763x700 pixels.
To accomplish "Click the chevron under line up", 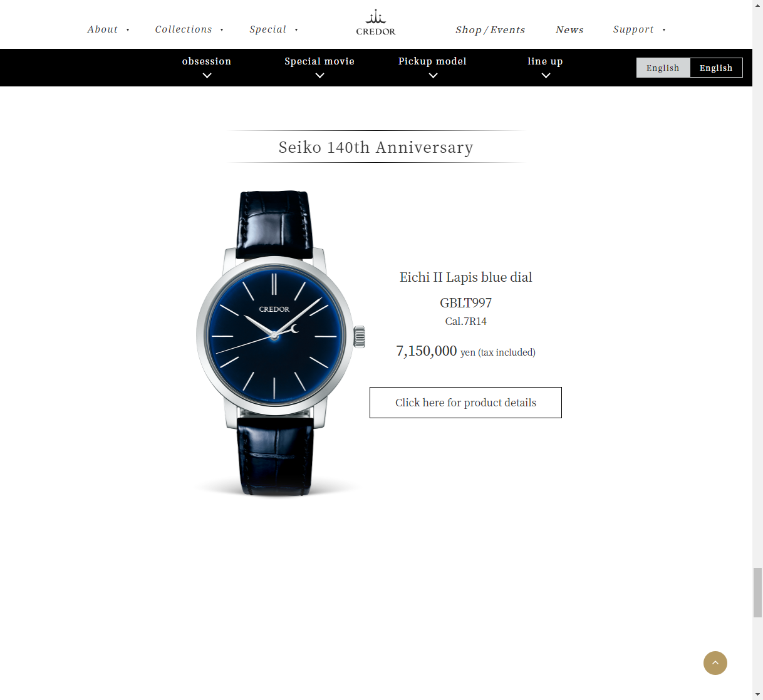I will pyautogui.click(x=546, y=76).
